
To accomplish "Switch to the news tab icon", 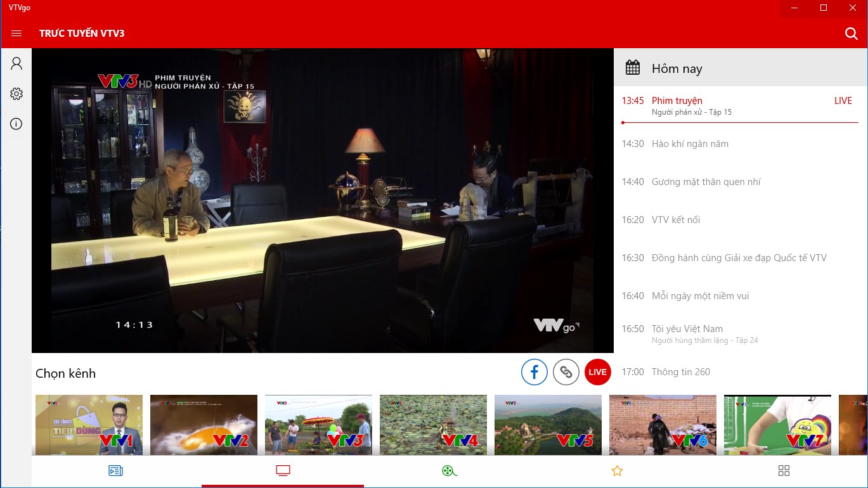I will [x=115, y=471].
